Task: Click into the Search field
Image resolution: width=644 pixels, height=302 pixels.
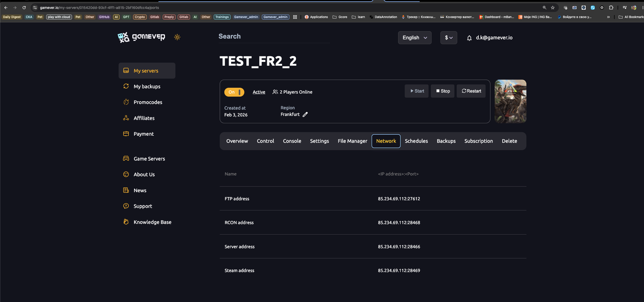Action: click(274, 36)
